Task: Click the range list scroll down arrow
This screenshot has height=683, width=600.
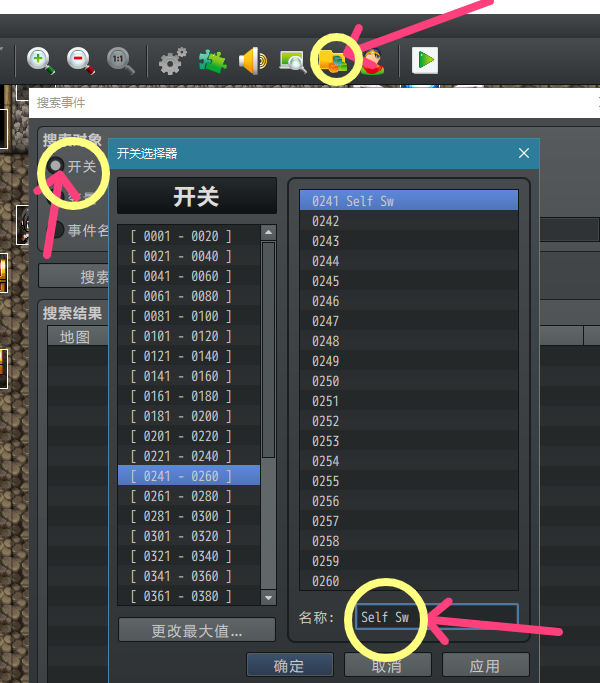Action: tap(268, 598)
